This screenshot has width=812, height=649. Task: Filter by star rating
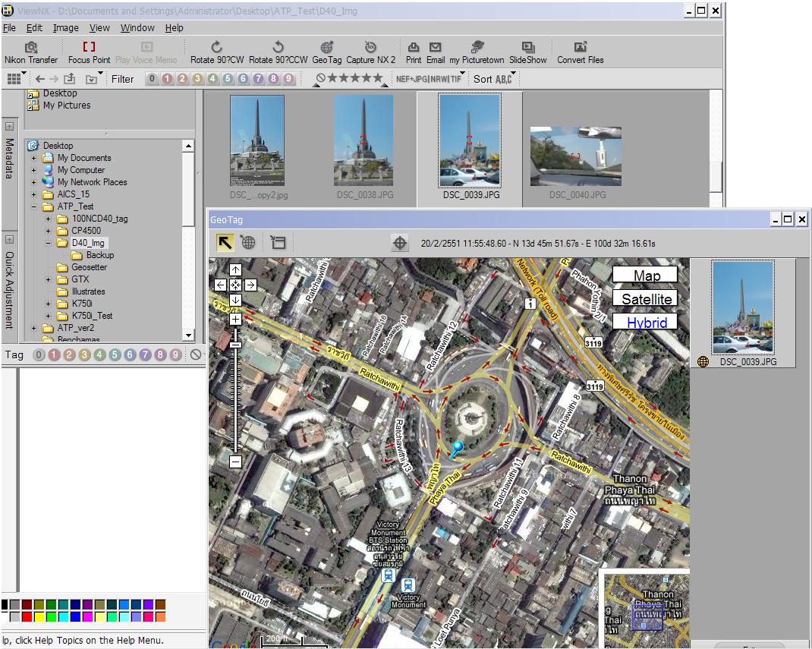(x=351, y=79)
